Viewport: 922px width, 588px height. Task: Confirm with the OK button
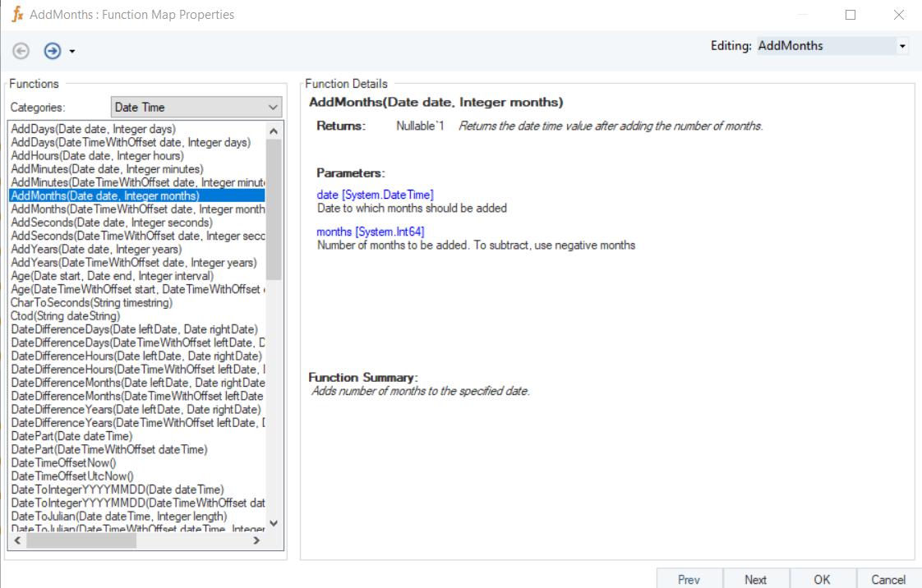pyautogui.click(x=822, y=579)
